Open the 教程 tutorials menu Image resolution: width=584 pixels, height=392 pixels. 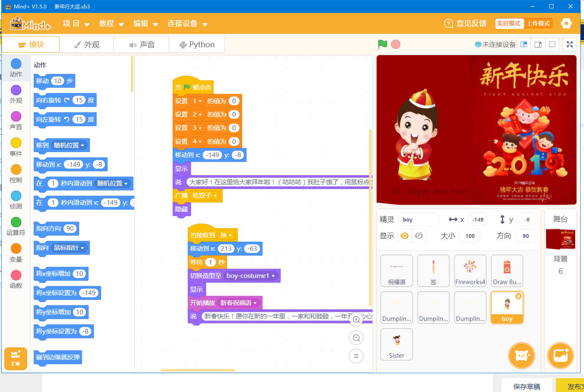pyautogui.click(x=111, y=24)
